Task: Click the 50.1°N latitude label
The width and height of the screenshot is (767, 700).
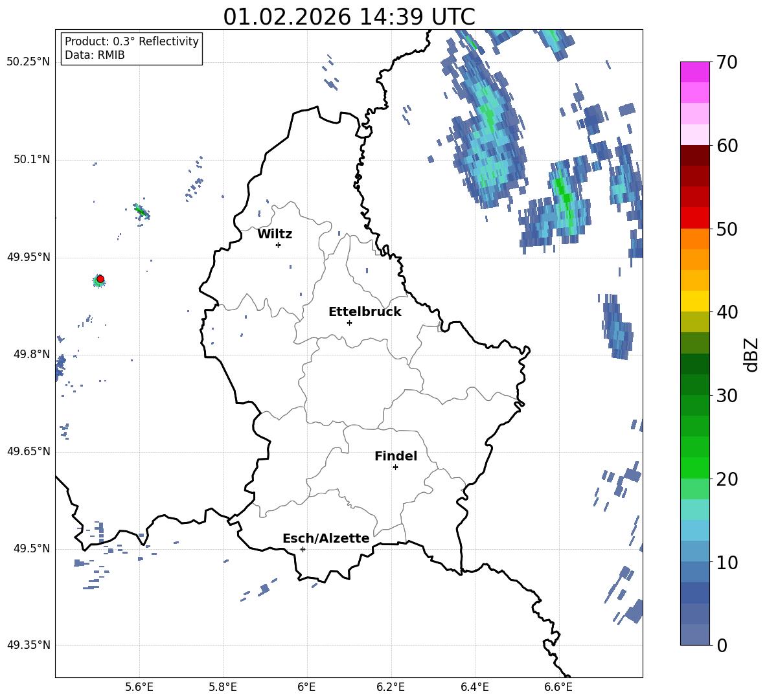Action: click(31, 159)
